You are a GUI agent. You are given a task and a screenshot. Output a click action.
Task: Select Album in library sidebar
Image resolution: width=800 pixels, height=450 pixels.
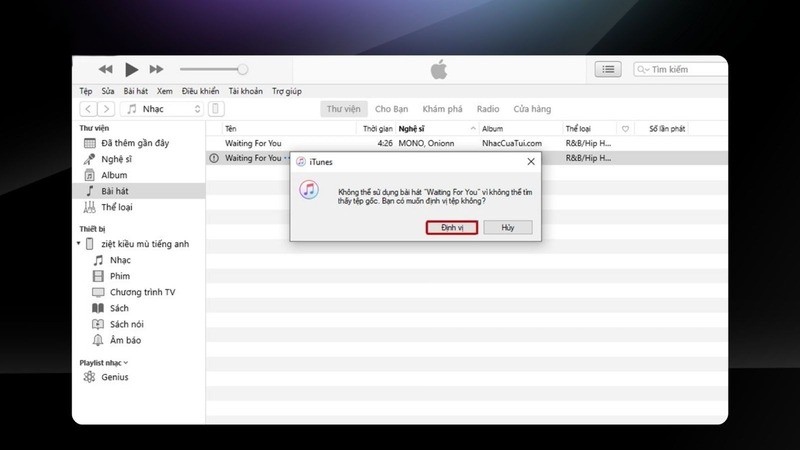tap(138, 175)
